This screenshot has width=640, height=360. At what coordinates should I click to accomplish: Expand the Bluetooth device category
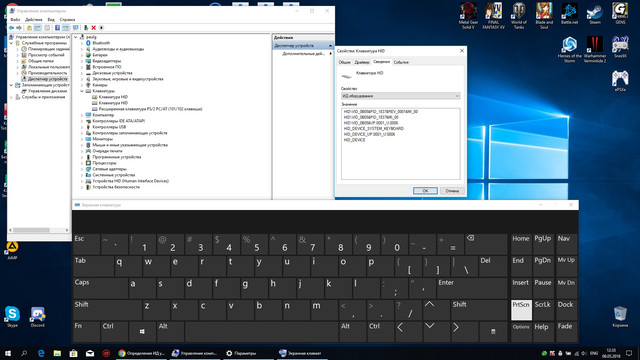pyautogui.click(x=82, y=43)
